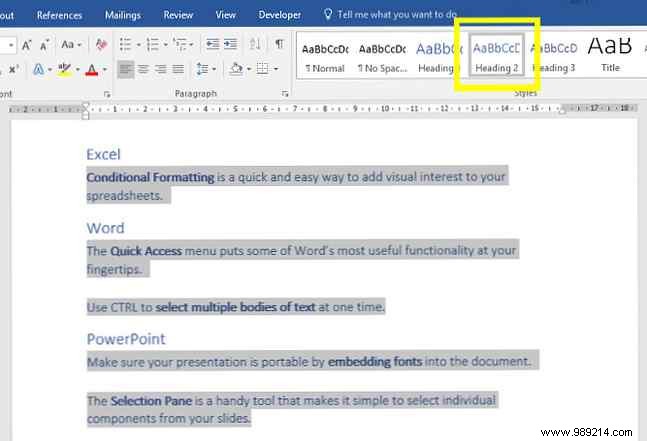Expand the Line Spacing dropdown arrow
Screen dimensions: 647x441
(x=214, y=69)
